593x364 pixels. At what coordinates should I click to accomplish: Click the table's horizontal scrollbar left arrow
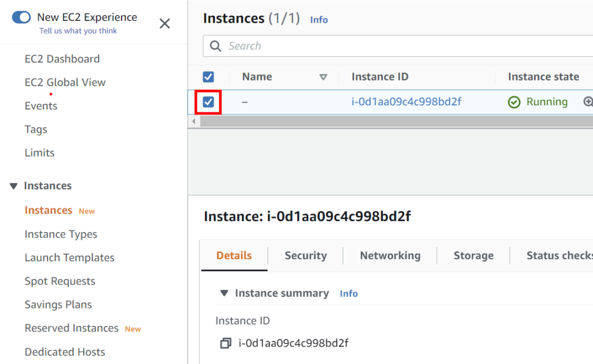coord(193,122)
